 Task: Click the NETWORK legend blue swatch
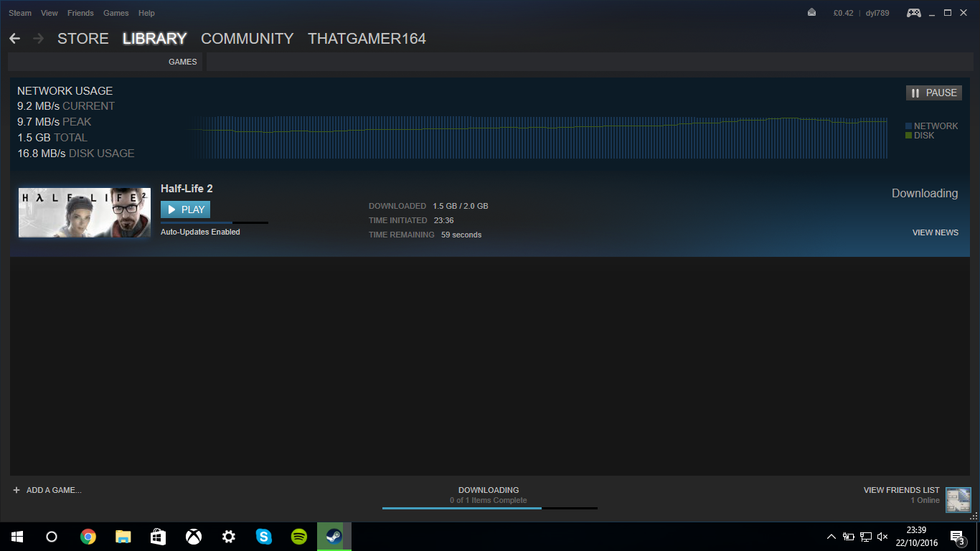click(909, 126)
